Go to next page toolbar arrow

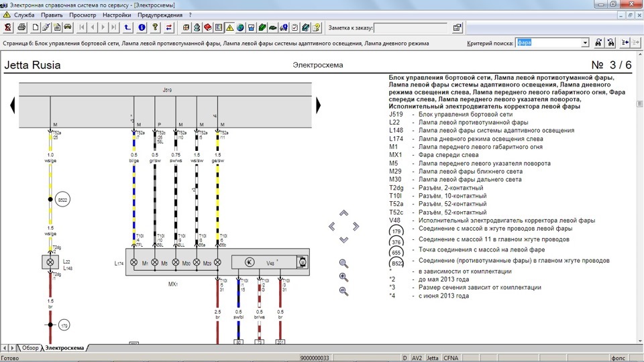coord(103,27)
